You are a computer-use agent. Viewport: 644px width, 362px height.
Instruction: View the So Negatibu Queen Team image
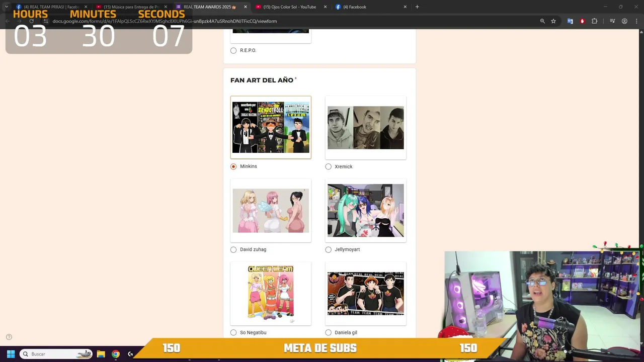point(271,293)
